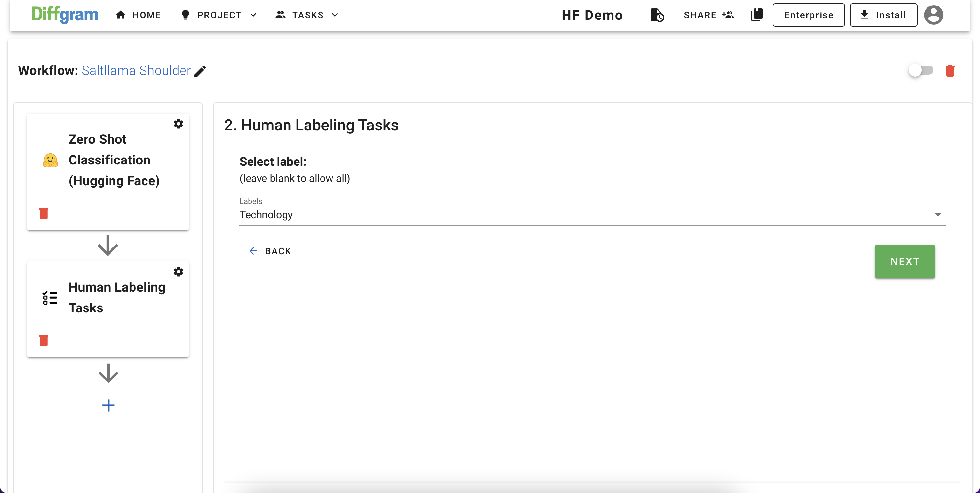
Task: Open the user account avatar menu
Action: [933, 15]
